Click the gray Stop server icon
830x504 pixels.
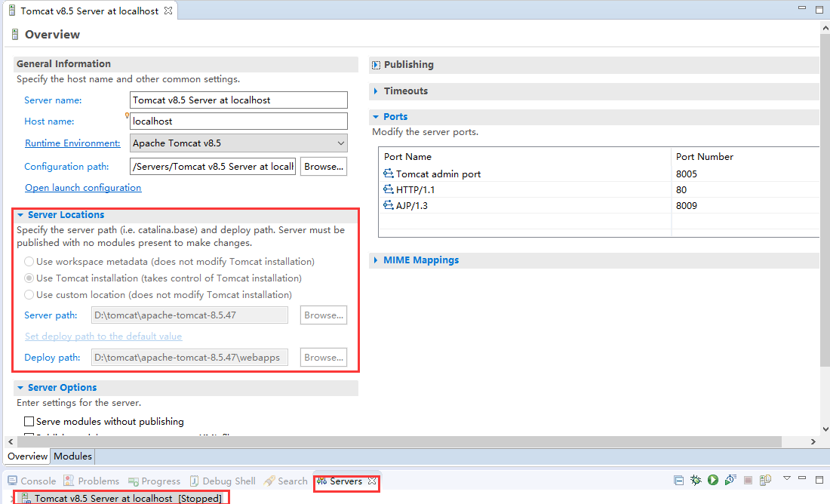(749, 480)
